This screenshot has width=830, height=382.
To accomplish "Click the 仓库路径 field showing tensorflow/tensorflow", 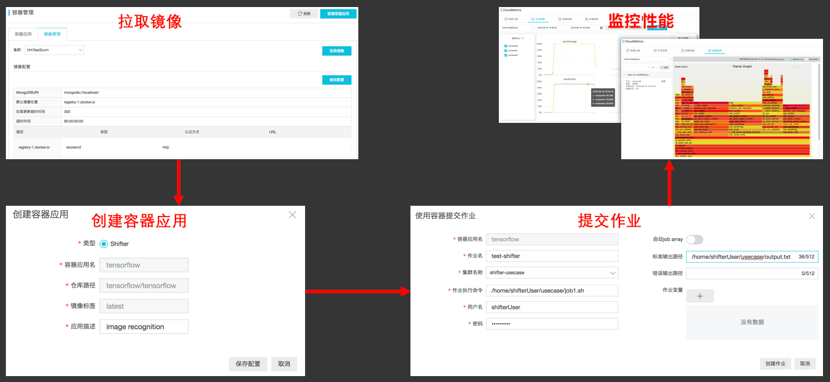I will coord(144,286).
